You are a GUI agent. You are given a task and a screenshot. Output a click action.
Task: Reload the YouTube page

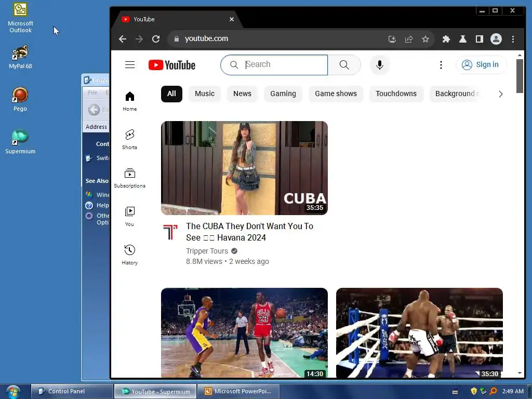pos(156,39)
